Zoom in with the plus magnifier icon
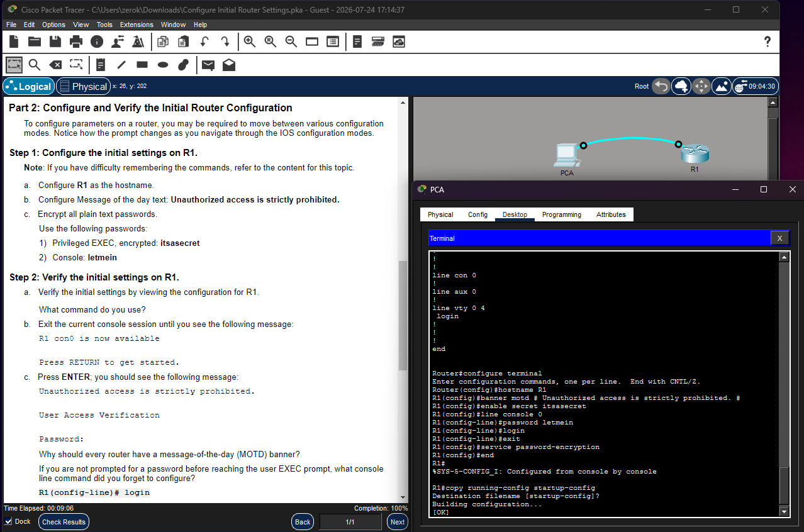 (250, 42)
